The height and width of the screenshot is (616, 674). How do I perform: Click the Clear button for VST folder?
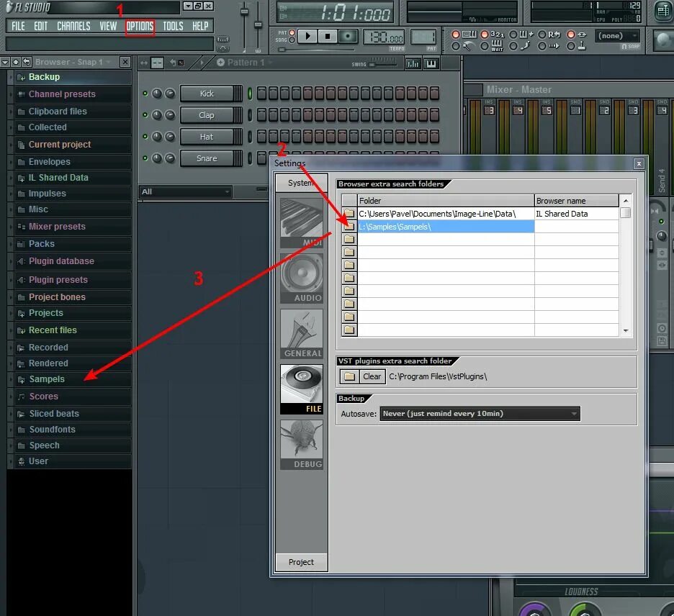[x=372, y=377]
